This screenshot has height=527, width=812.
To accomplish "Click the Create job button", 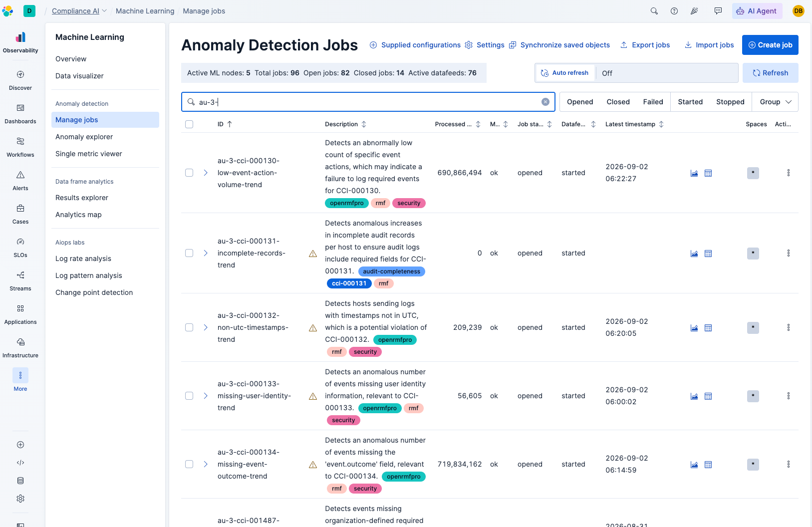I will 770,45.
